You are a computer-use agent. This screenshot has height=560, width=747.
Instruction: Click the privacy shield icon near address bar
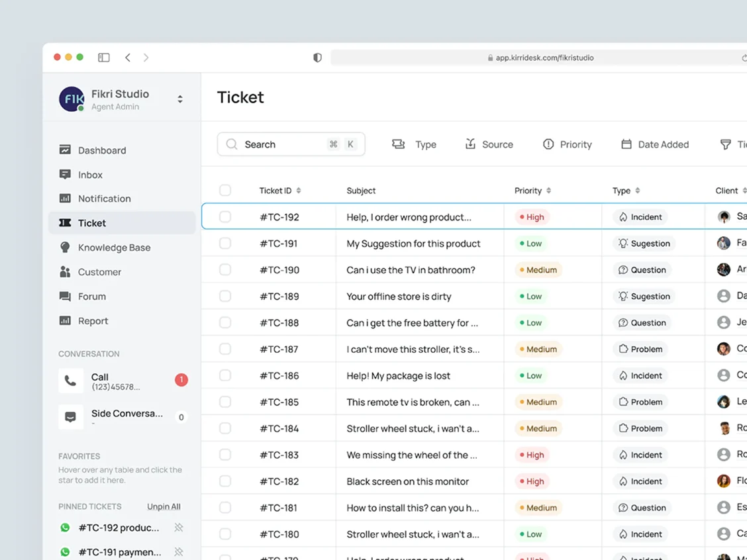click(317, 58)
